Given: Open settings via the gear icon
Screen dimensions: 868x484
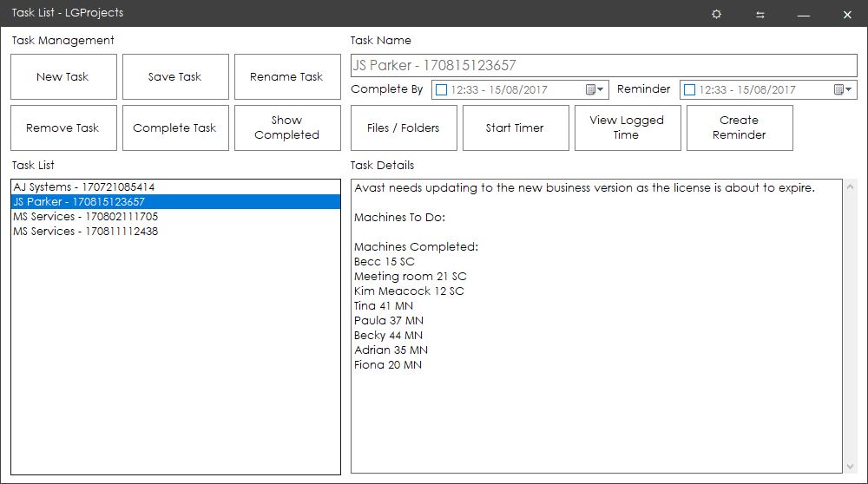Looking at the screenshot, I should 716,15.
